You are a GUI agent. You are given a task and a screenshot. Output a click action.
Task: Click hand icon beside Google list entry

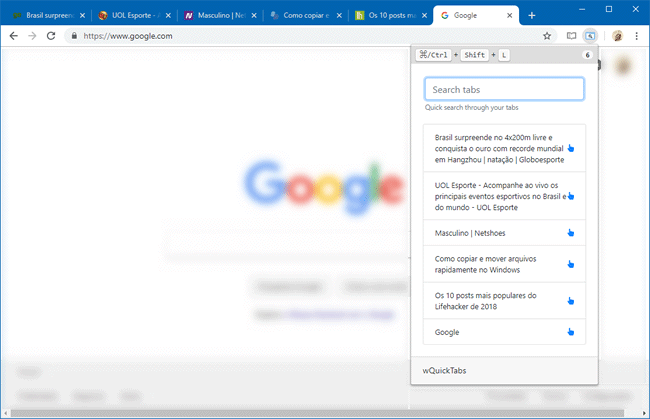(x=571, y=332)
